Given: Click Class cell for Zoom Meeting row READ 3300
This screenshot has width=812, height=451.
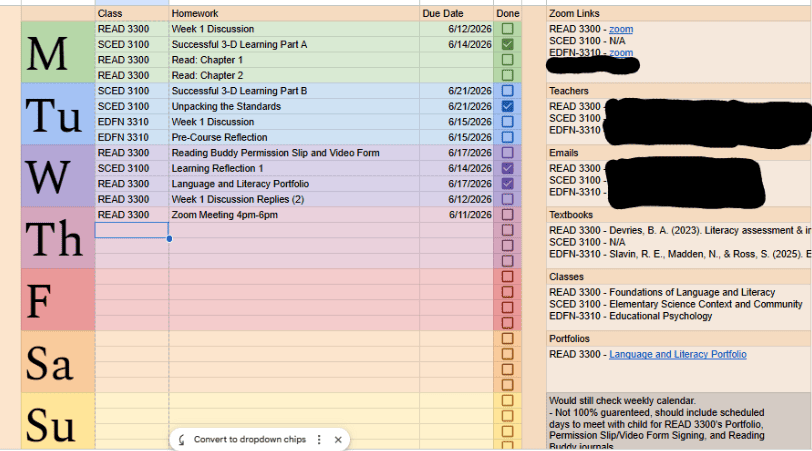Looking at the screenshot, I should click(132, 215).
